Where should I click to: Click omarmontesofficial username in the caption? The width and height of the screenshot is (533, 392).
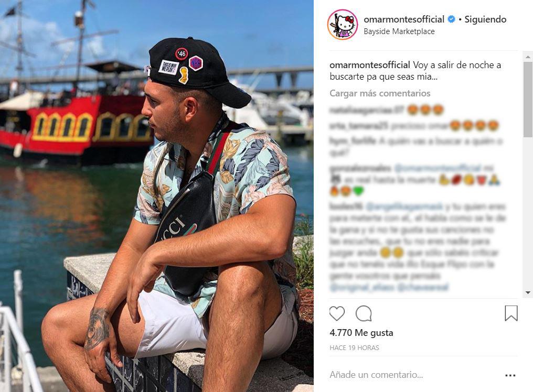coord(369,65)
